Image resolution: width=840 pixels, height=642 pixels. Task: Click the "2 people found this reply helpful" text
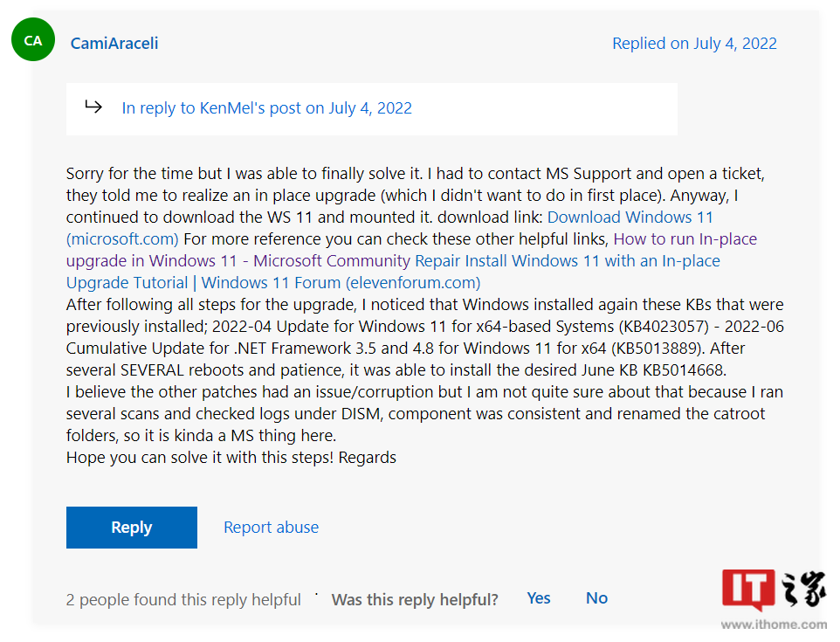tap(183, 600)
